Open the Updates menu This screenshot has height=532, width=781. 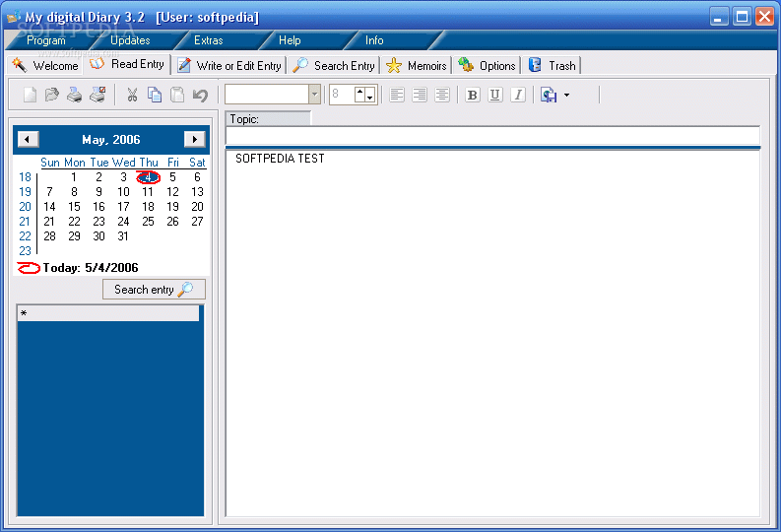coord(131,40)
